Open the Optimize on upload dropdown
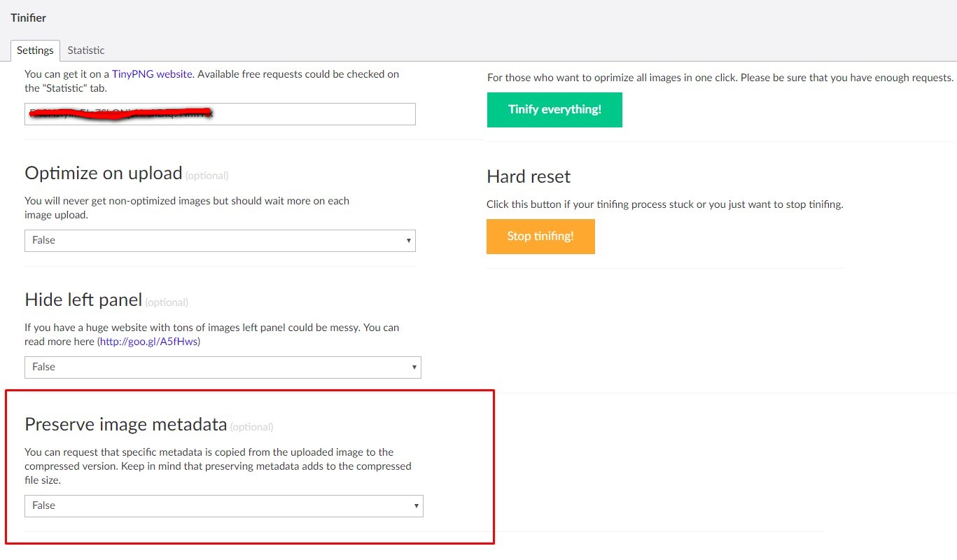Screen dimensions: 957x560 (220, 240)
